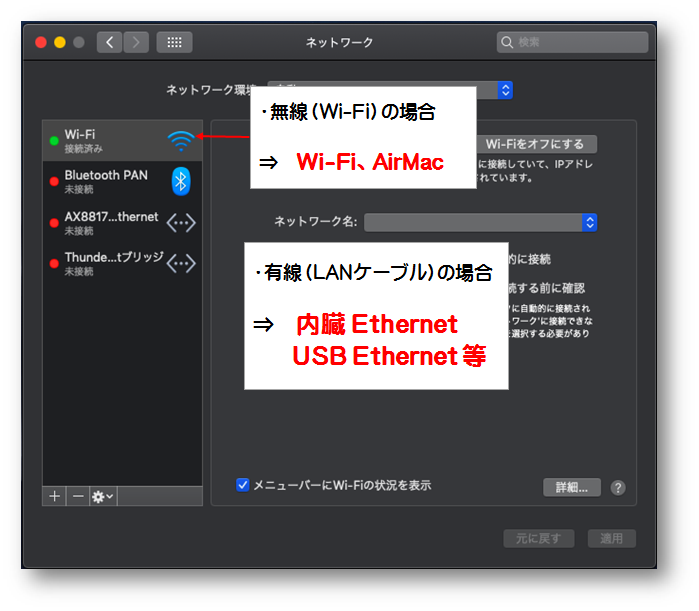Screen dimensions: 699x611
Task: Show all preferences grid icon
Action: click(174, 42)
